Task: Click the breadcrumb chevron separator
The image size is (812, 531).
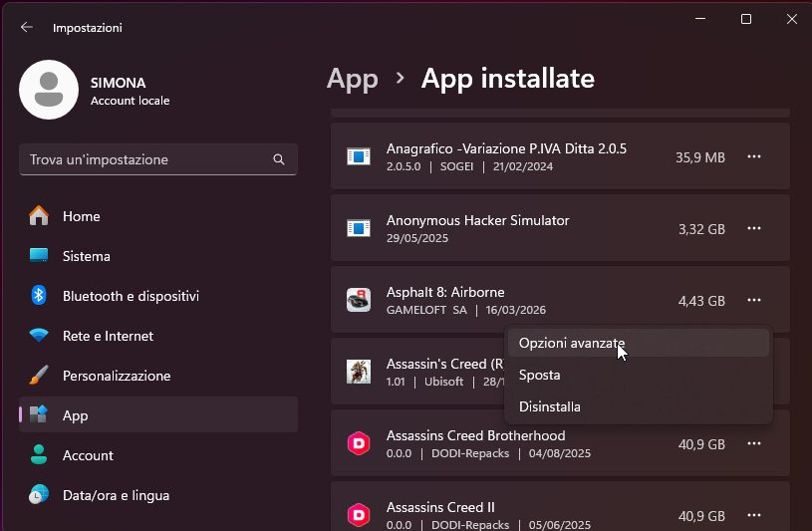Action: click(400, 79)
